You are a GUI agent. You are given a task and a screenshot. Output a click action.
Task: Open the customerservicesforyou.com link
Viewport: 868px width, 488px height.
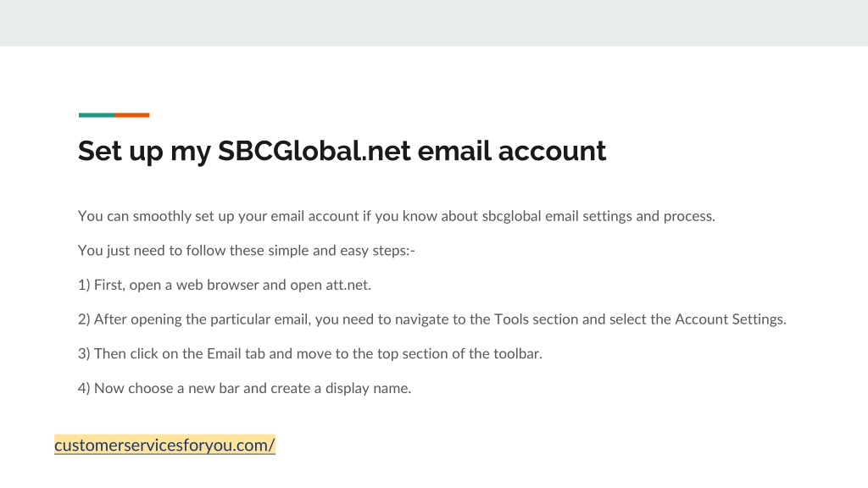click(164, 445)
